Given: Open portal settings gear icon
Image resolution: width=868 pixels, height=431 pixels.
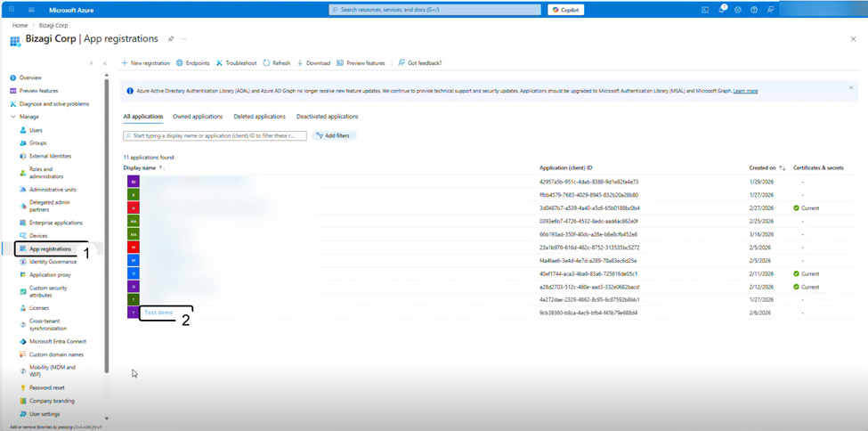Looking at the screenshot, I should pos(738,10).
